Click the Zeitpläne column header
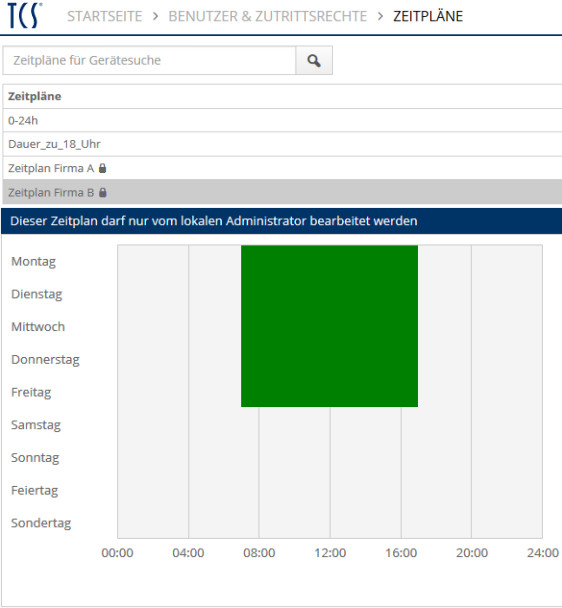Image resolution: width=562 pixels, height=608 pixels. click(35, 96)
